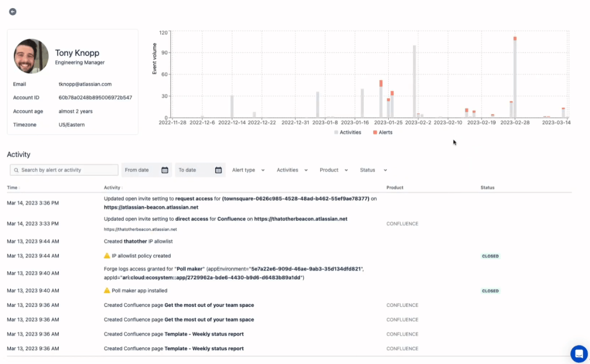Viewport: 590px width, 364px height.
Task: Click the From date calendar icon
Action: click(164, 170)
